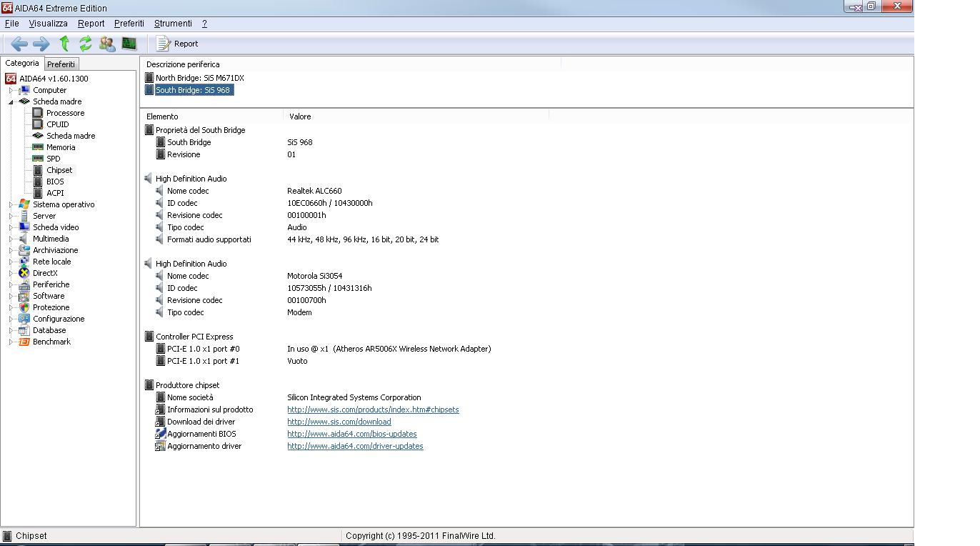Switch to the Categoria tab
980x546 pixels.
22,63
